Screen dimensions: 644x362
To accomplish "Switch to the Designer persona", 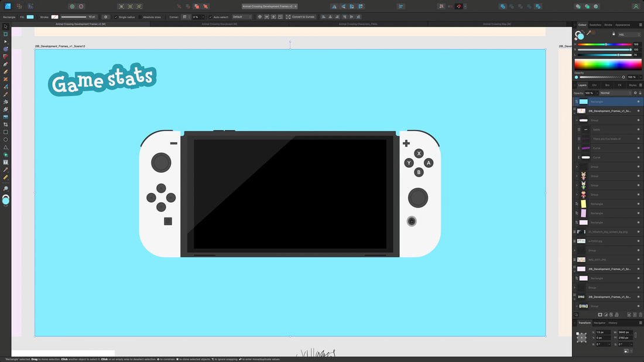I will (x=8, y=6).
